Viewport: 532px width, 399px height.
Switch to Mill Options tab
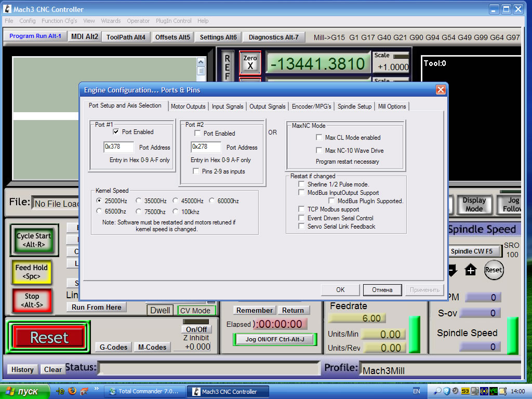392,107
